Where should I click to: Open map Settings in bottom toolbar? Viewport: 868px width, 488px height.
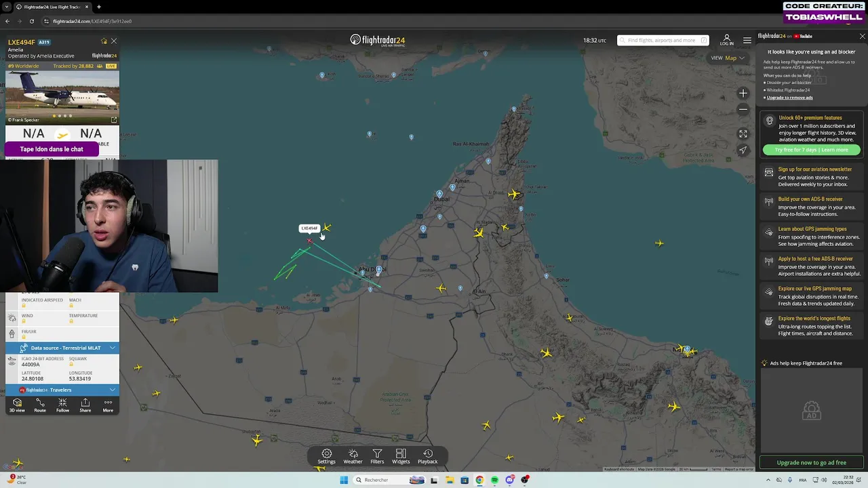tap(326, 456)
